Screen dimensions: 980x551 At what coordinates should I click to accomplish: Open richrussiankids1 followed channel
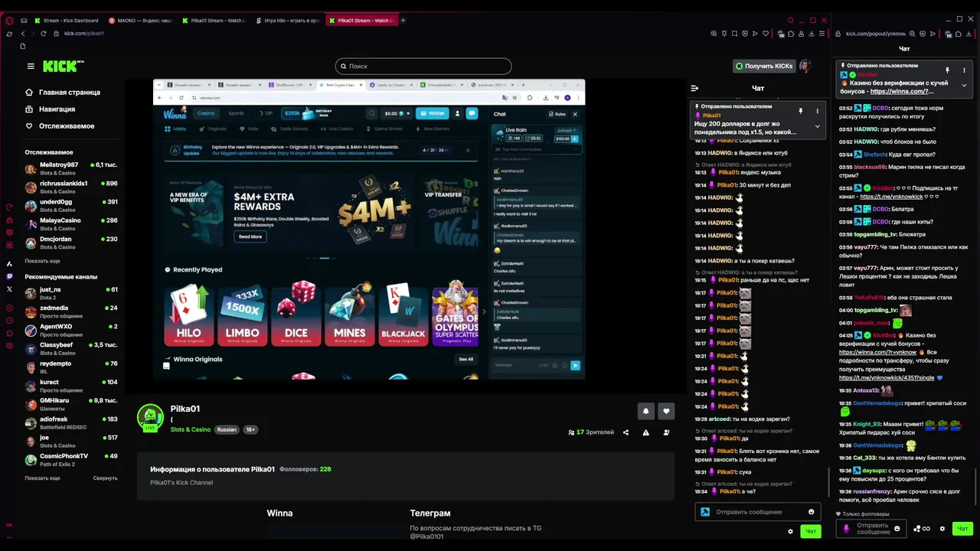(x=71, y=187)
